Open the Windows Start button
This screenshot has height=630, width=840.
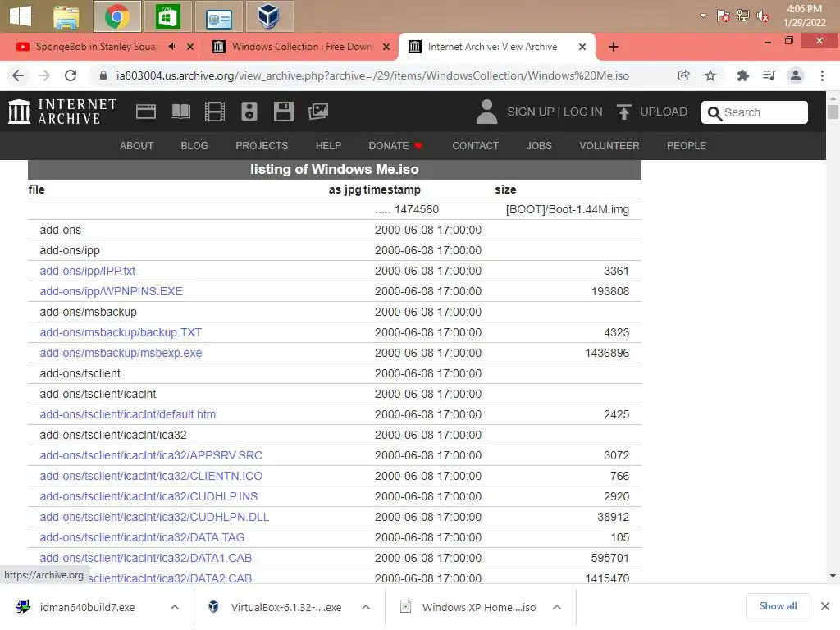[x=21, y=16]
